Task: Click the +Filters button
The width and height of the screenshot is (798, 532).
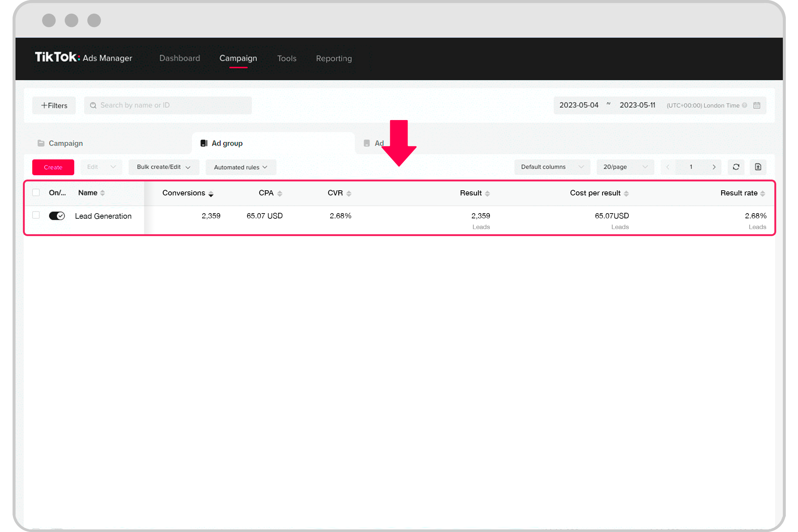Action: [54, 106]
